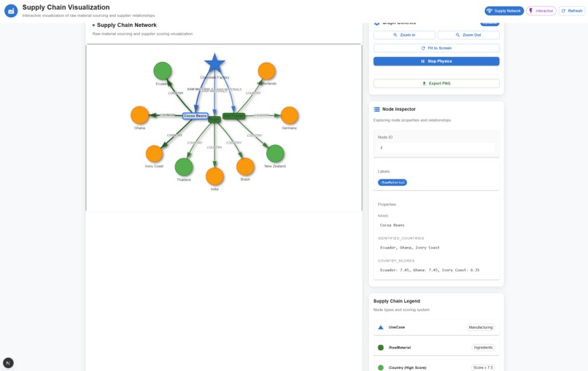The width and height of the screenshot is (588, 371).
Task: Zoom In on the graph
Action: coord(404,35)
